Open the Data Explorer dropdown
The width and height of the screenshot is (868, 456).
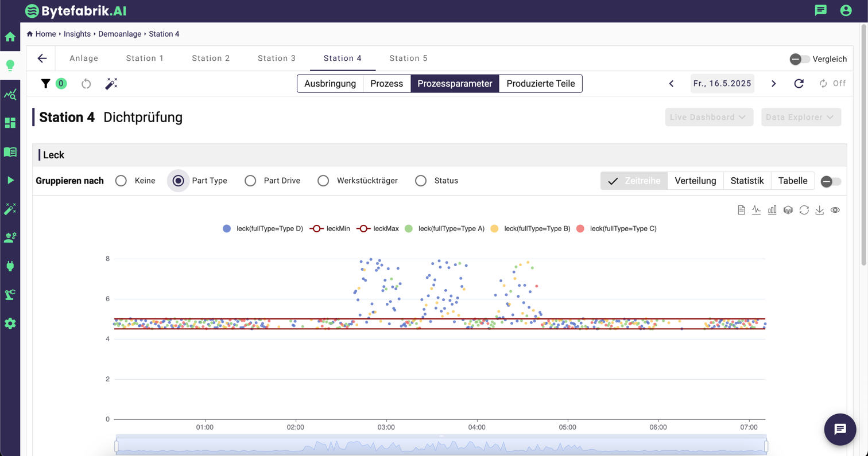801,117
